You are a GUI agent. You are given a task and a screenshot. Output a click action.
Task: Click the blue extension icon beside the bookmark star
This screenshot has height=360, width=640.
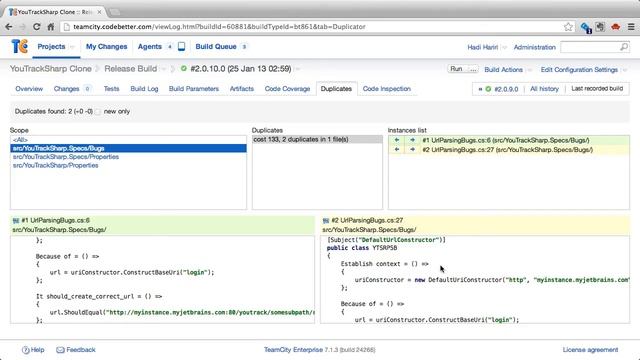(586, 27)
